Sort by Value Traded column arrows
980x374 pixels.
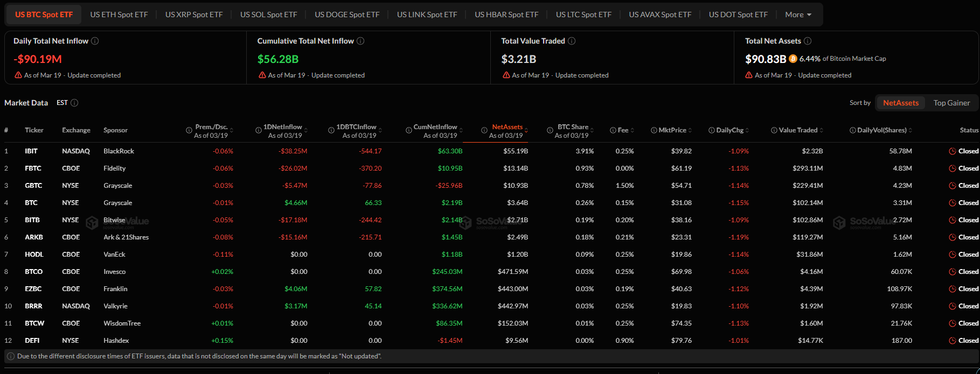(822, 130)
